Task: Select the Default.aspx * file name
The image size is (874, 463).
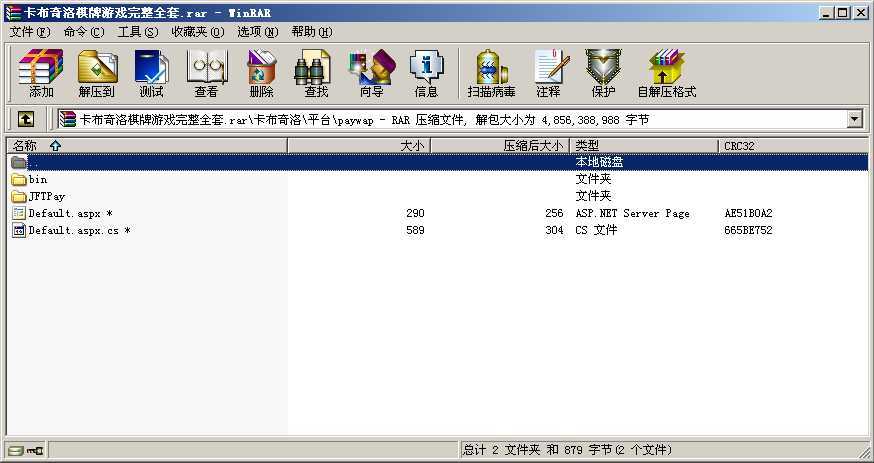Action: pos(71,213)
